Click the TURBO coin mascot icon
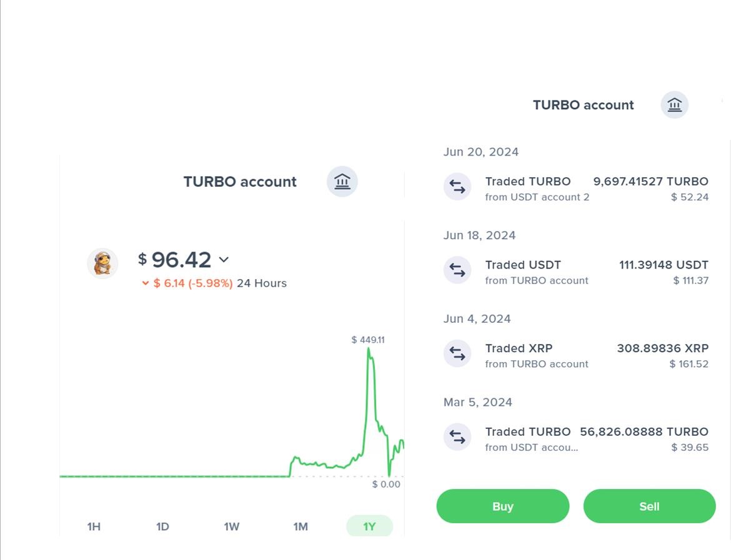The image size is (731, 560). tap(102, 263)
